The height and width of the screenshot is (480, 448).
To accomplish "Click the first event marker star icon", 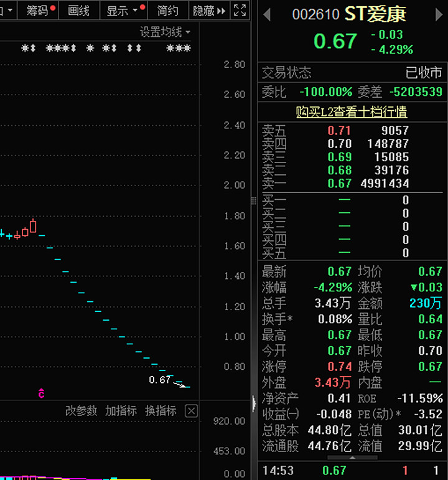I will (24, 48).
